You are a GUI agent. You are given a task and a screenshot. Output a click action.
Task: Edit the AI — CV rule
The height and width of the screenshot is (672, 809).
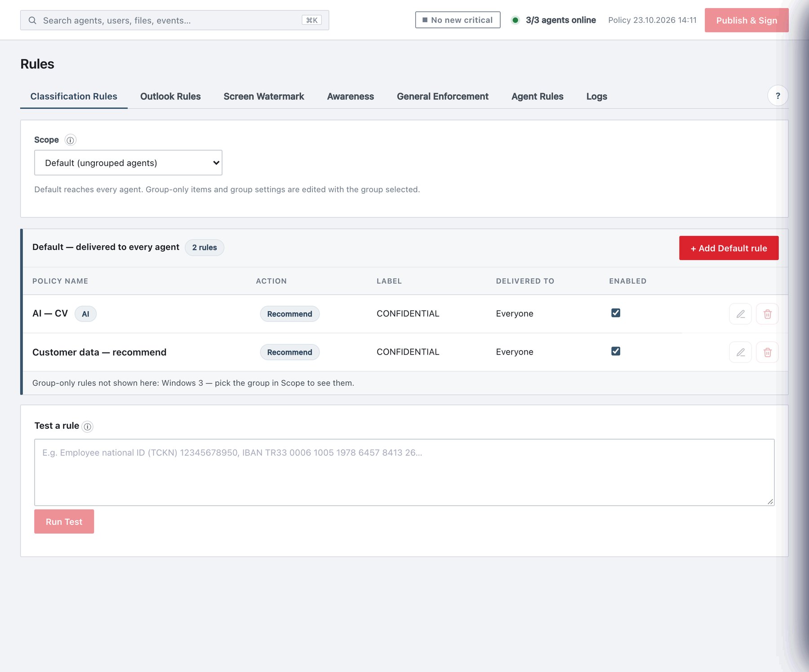coord(740,314)
